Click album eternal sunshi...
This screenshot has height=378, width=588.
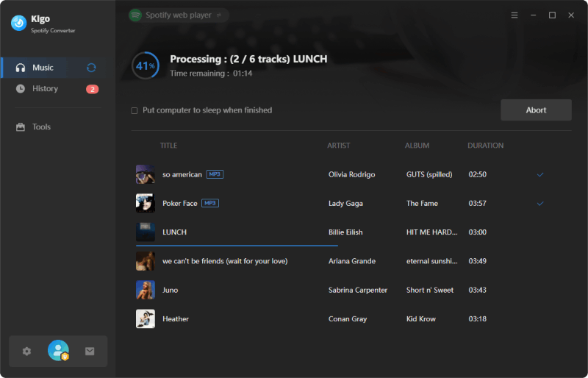(x=432, y=261)
